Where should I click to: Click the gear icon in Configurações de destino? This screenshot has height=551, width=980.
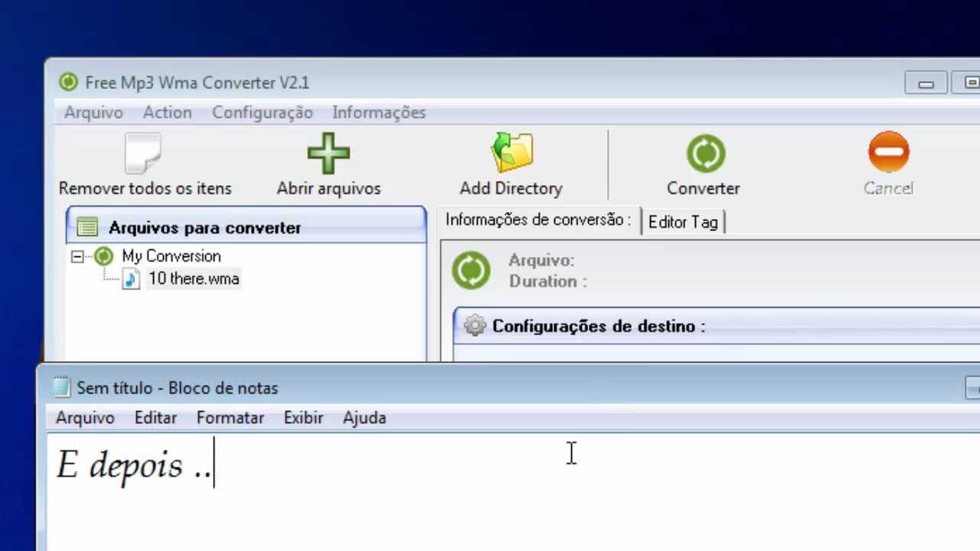click(475, 326)
